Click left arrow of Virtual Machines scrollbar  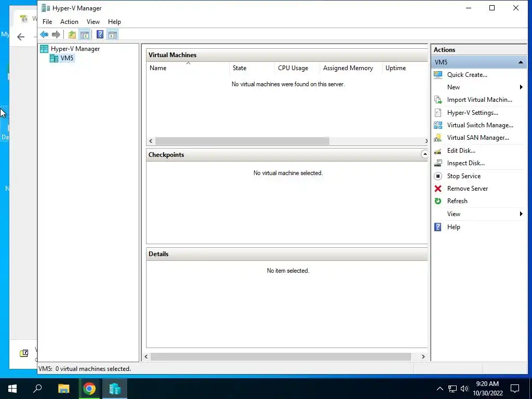(151, 141)
